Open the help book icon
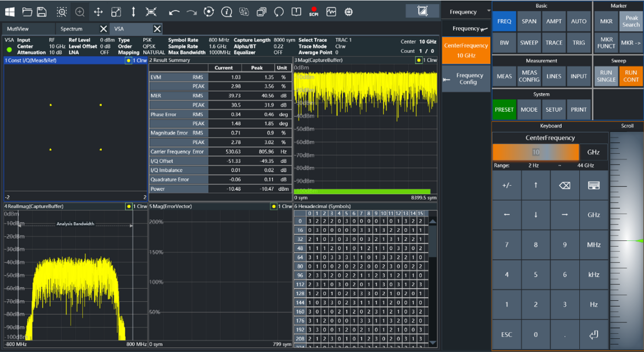Viewport: 644px width, 352px height. pos(296,11)
